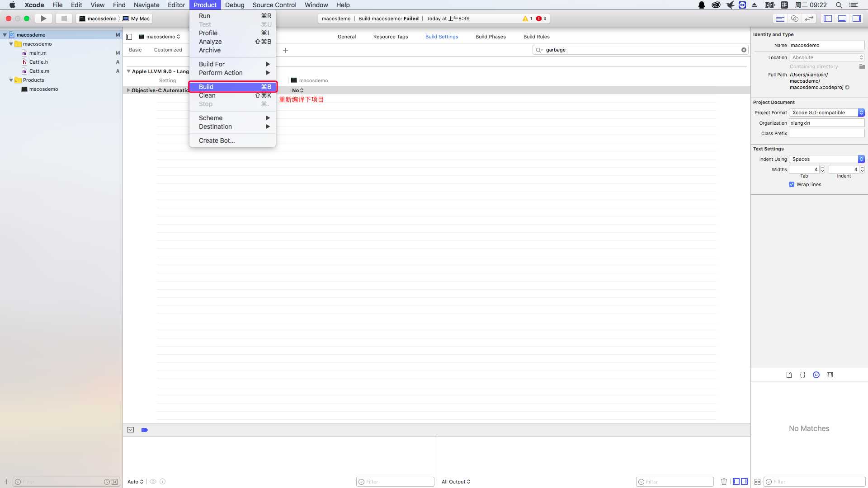The width and height of the screenshot is (868, 488).
Task: Toggle the navigator panel
Action: point(828,19)
